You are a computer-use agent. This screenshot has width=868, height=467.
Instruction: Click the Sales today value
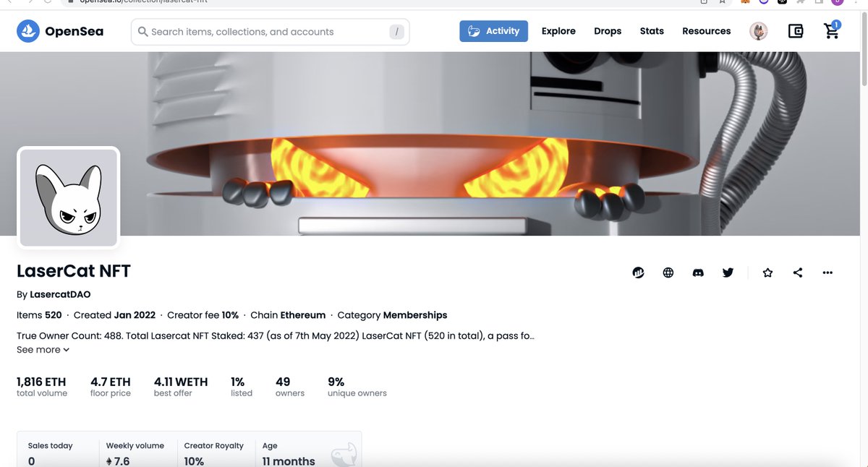(x=32, y=461)
